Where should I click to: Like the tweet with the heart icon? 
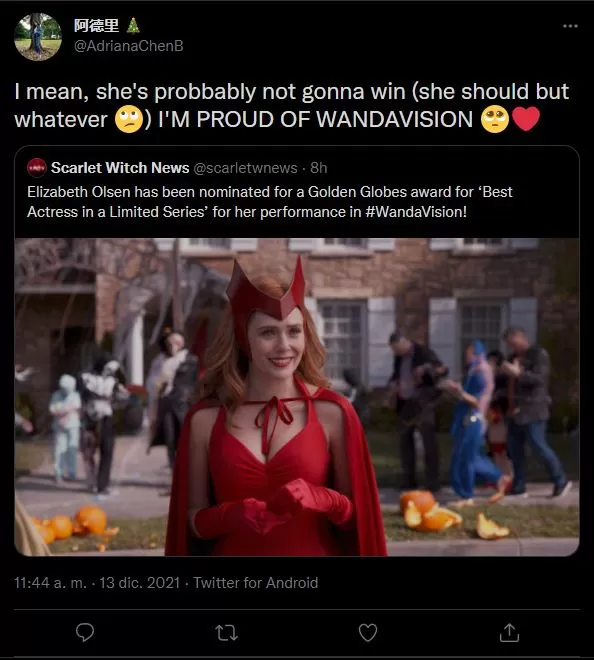click(368, 633)
